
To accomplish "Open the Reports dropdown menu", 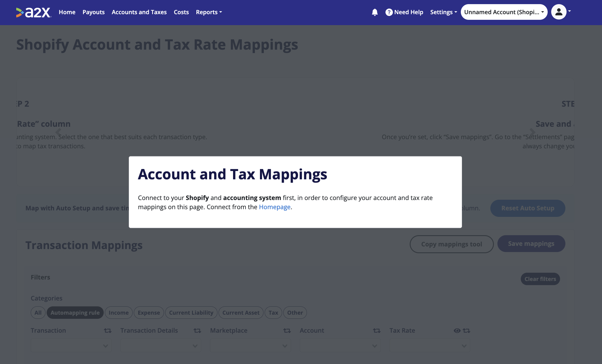I will click(x=209, y=12).
